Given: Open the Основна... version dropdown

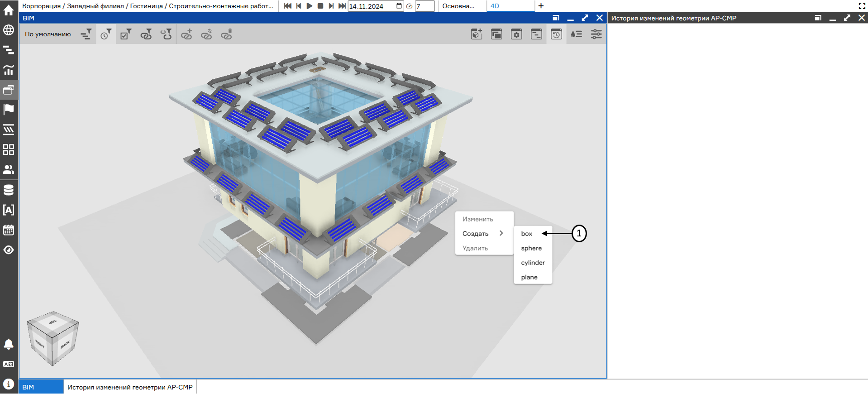Looking at the screenshot, I should click(x=458, y=6).
